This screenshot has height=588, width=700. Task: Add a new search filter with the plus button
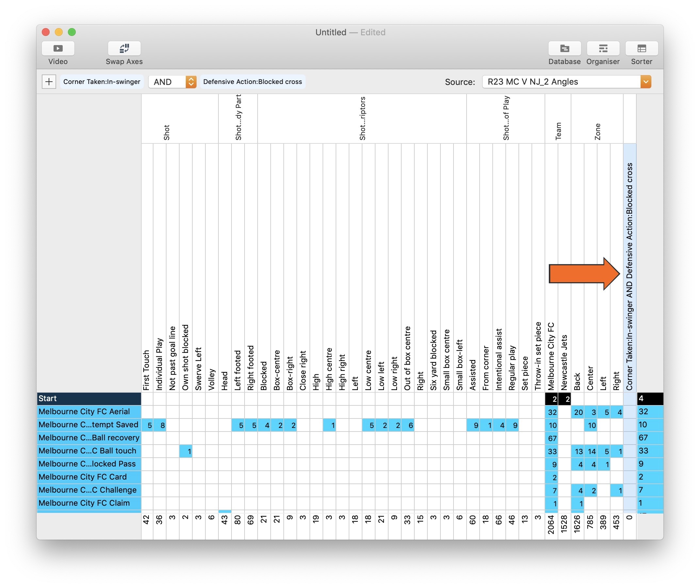coord(49,82)
